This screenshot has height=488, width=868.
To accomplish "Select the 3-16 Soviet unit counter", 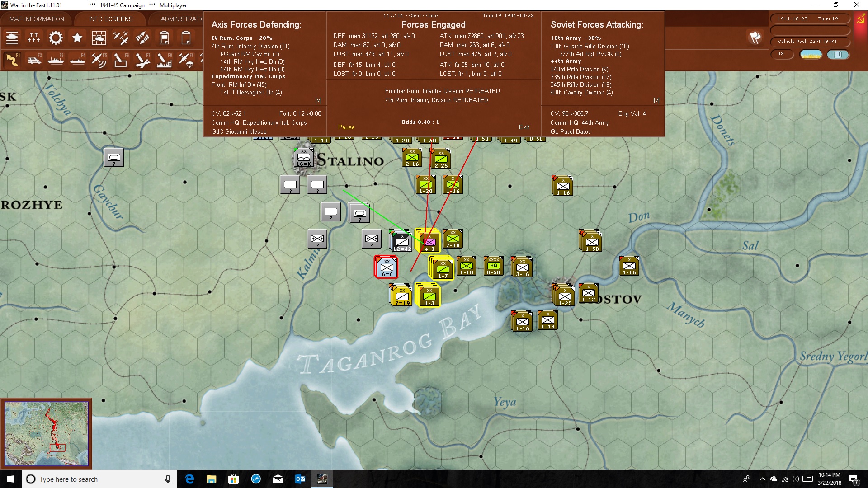I will coord(522,267).
